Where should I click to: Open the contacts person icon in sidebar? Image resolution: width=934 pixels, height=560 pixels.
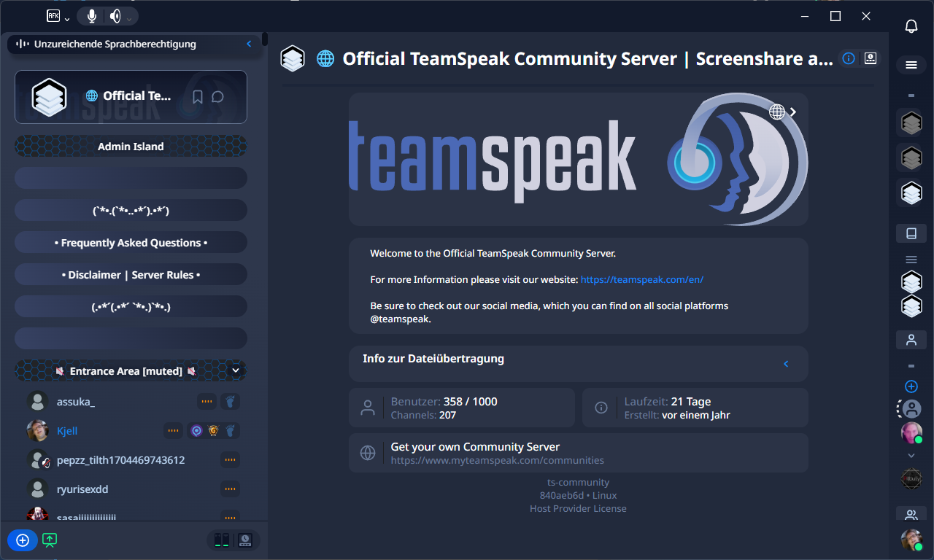click(x=911, y=339)
